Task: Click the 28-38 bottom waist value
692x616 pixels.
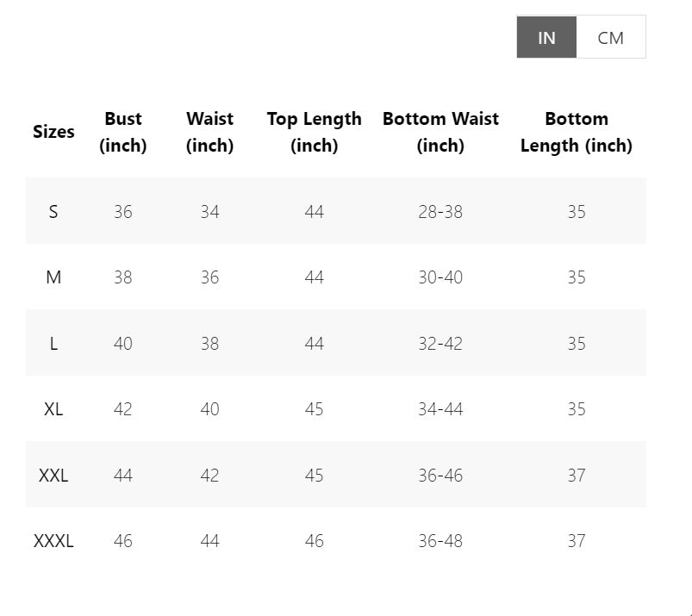Action: 440,211
